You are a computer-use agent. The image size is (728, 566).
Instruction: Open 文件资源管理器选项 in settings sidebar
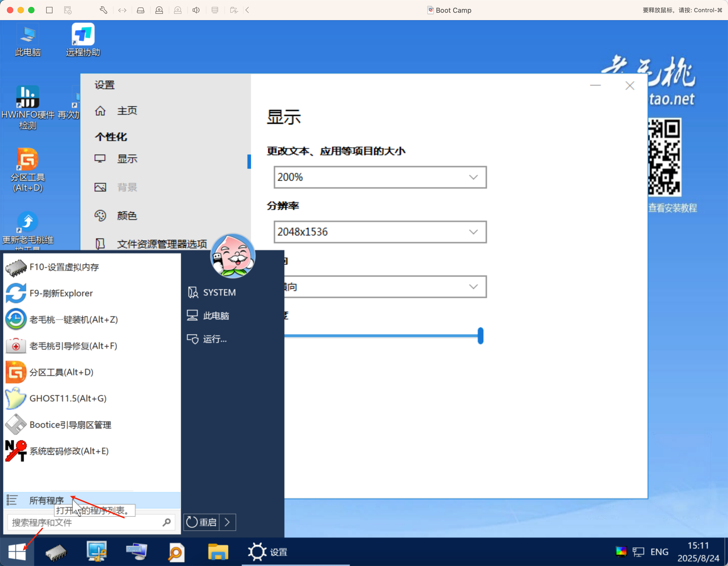tap(151, 244)
